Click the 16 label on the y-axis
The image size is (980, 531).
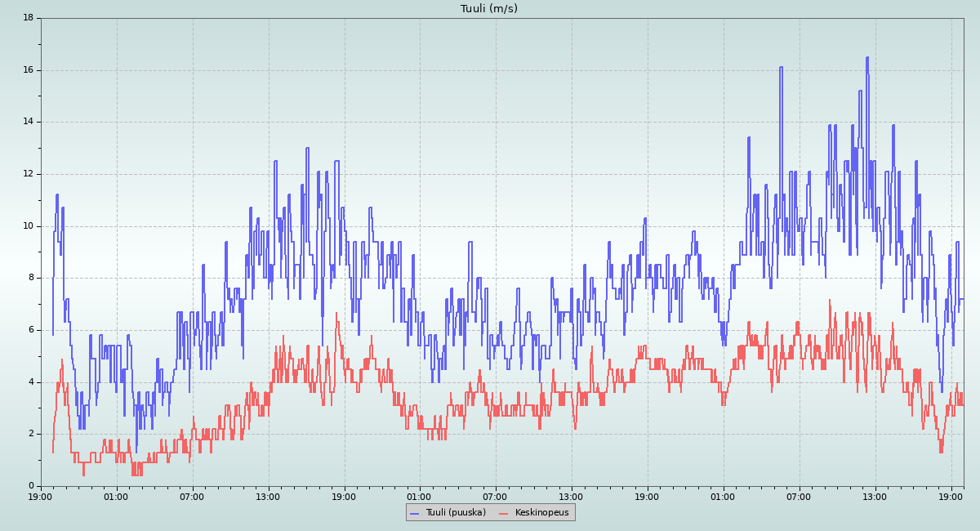[28, 69]
